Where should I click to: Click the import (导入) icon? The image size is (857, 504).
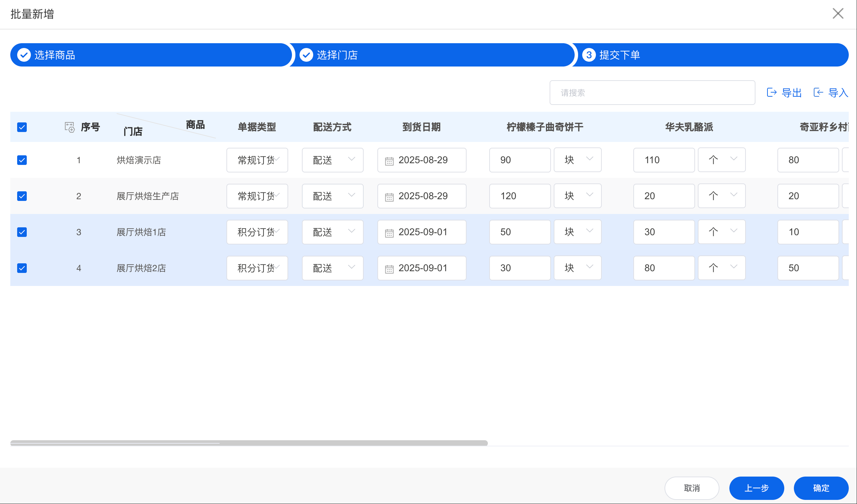818,93
